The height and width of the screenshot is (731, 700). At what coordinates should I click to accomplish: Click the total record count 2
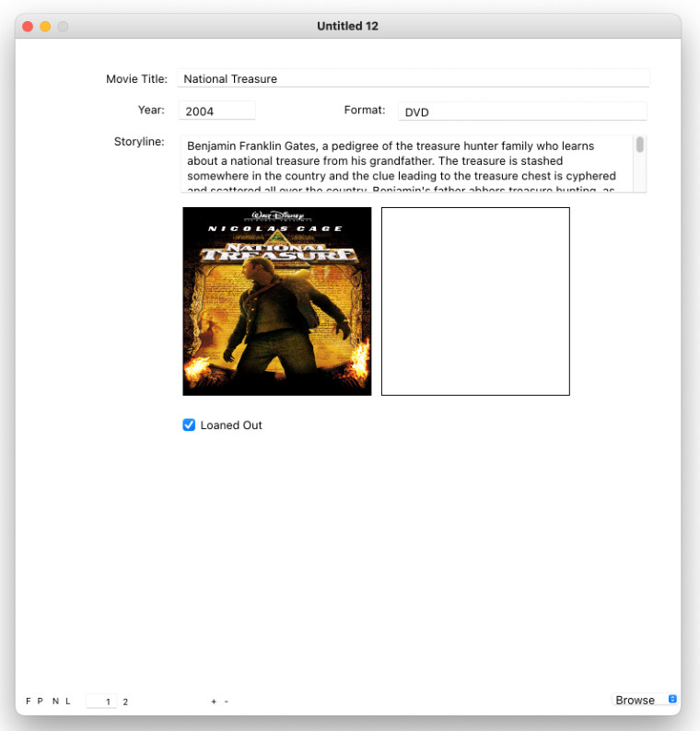coord(125,702)
